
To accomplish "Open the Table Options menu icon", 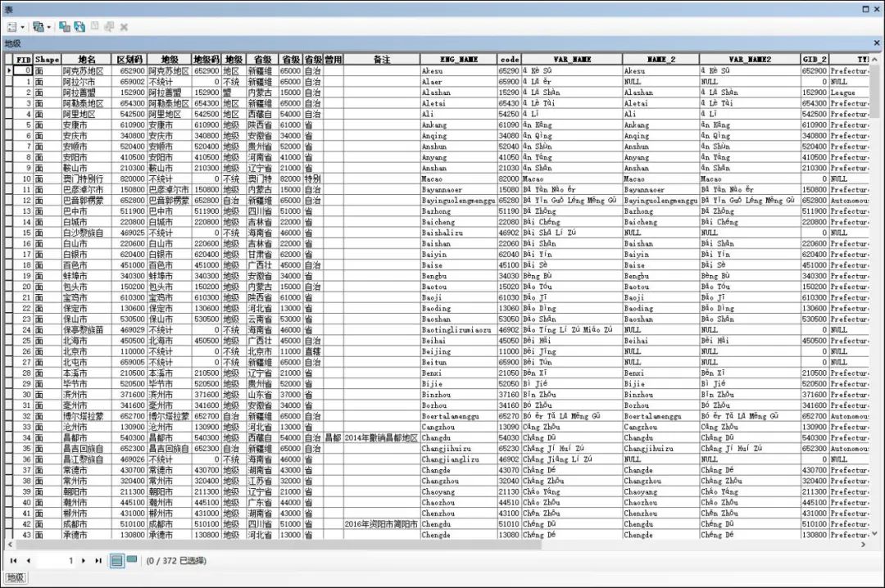I will click(x=11, y=27).
